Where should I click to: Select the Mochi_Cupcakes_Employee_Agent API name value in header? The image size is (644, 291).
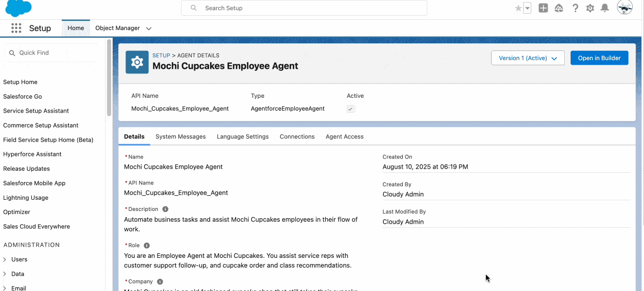(180, 109)
